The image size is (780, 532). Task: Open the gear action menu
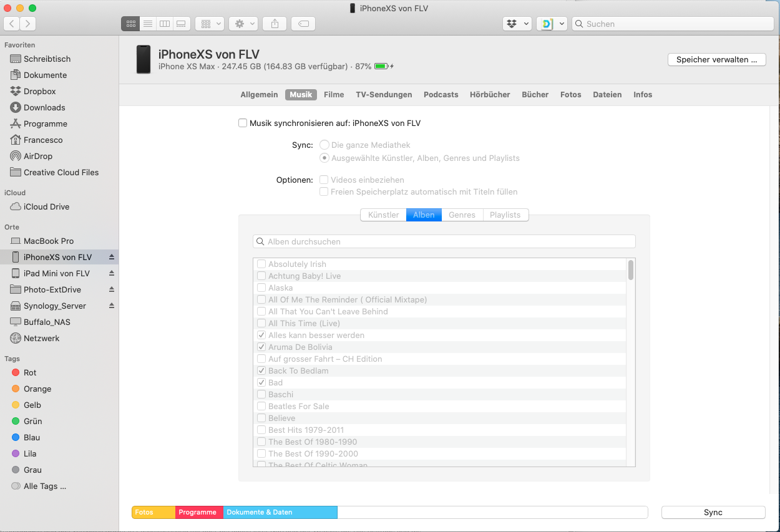(243, 24)
